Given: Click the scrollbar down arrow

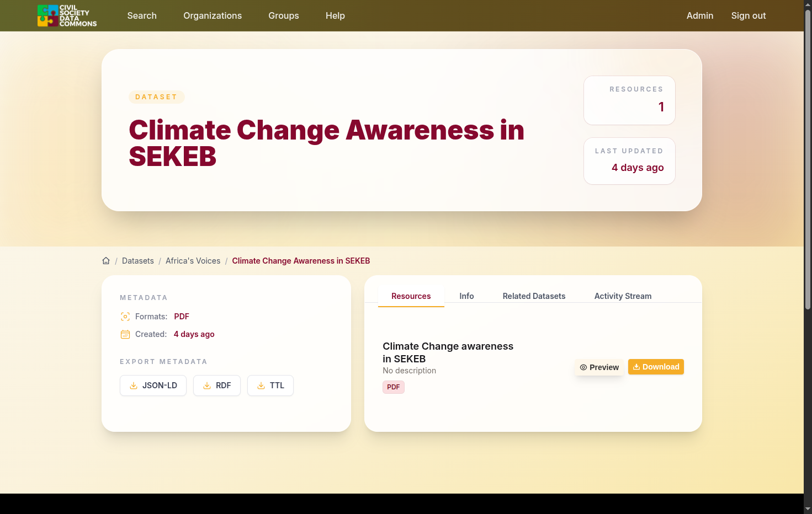Looking at the screenshot, I should point(808,509).
